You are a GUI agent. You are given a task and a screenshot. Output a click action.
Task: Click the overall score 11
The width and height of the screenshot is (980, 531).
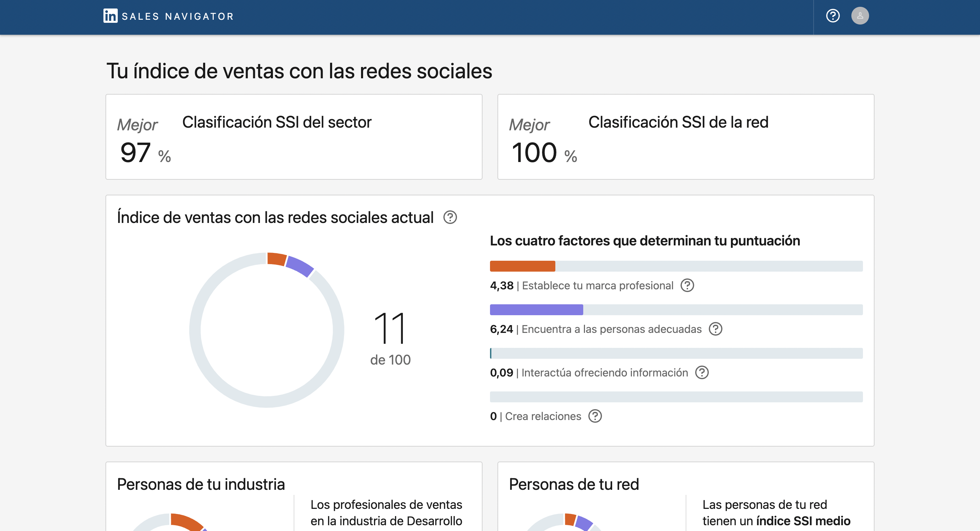(x=390, y=328)
